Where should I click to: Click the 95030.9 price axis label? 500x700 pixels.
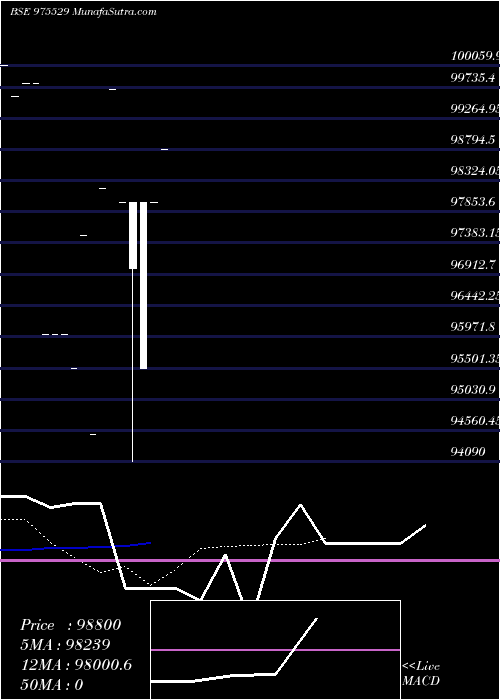coord(473,390)
